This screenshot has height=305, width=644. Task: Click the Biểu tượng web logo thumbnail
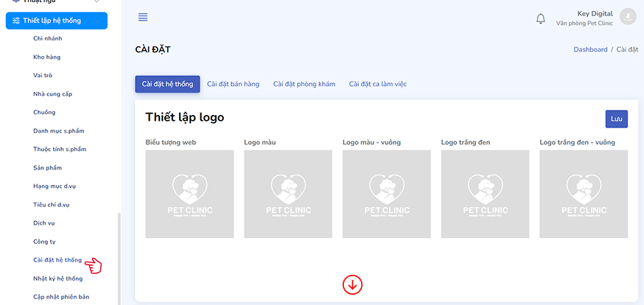click(189, 194)
